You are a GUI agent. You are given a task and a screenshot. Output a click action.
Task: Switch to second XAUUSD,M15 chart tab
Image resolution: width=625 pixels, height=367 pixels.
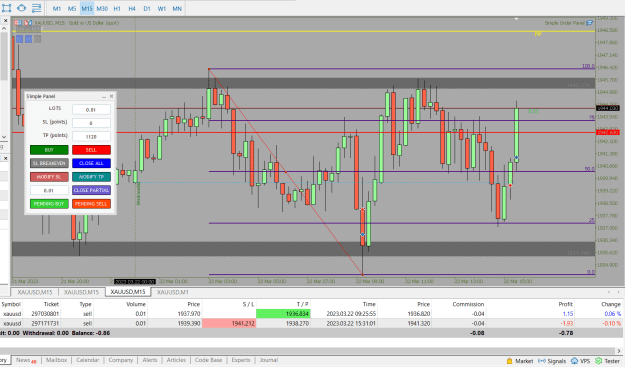tap(81, 292)
